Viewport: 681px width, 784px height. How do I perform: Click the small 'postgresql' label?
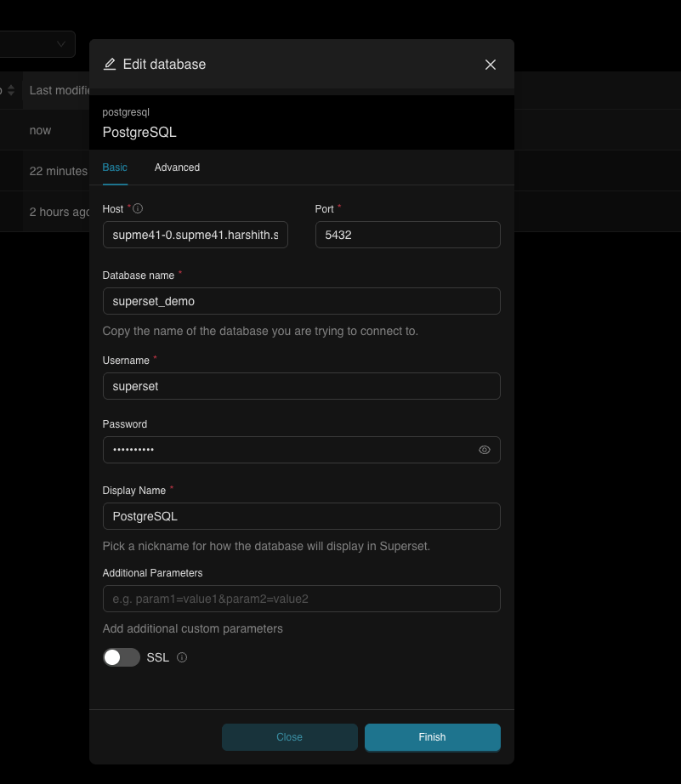(126, 112)
